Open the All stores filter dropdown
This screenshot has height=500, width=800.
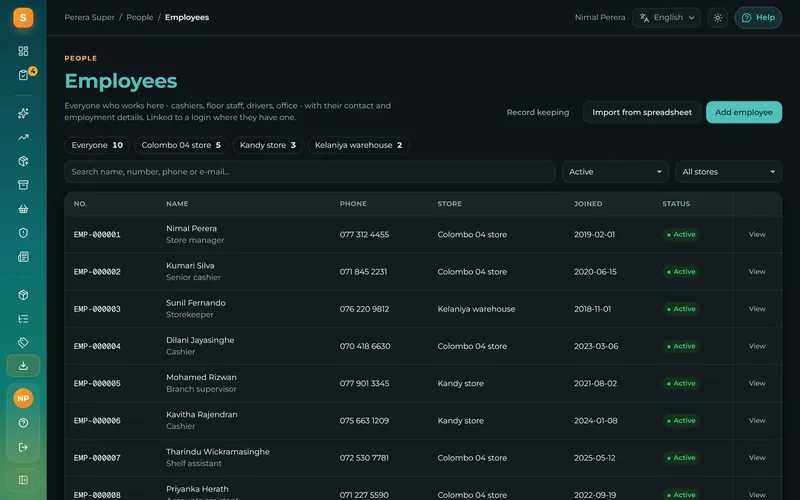pos(729,172)
